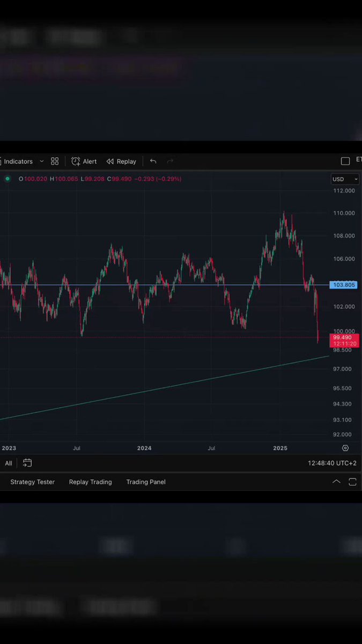The height and width of the screenshot is (644, 362).
Task: Collapse the bottom panel chevron
Action: (336, 482)
